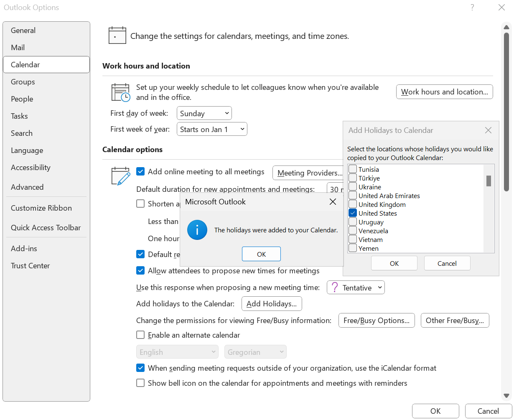Viewport: 514px width, 420px height.
Task: Click Work hours and location button
Action: point(445,92)
